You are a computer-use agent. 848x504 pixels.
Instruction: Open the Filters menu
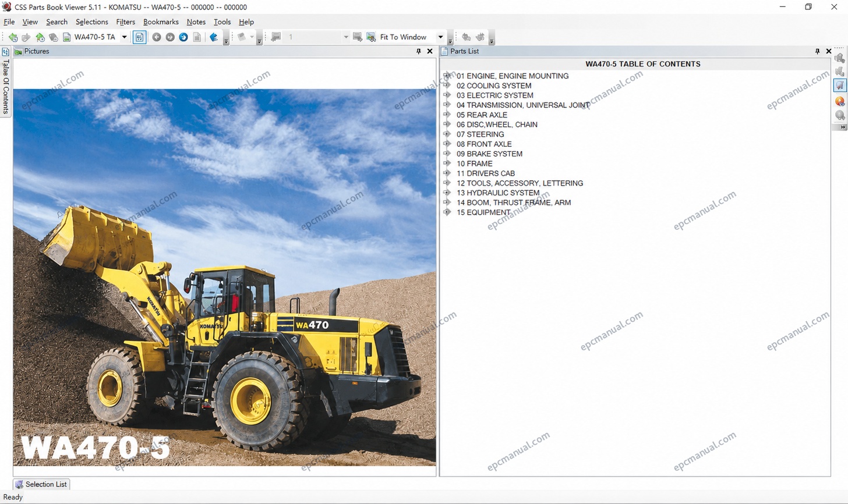[126, 22]
